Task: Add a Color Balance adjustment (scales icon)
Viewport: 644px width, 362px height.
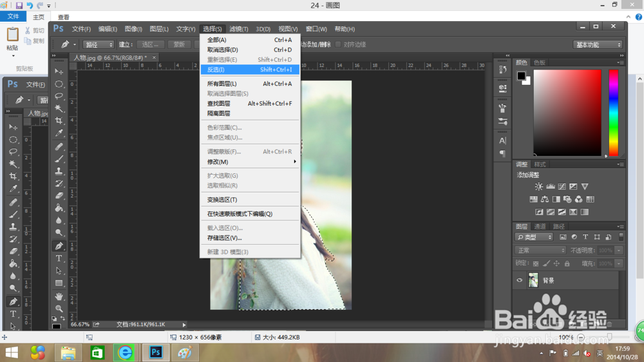Action: point(545,199)
